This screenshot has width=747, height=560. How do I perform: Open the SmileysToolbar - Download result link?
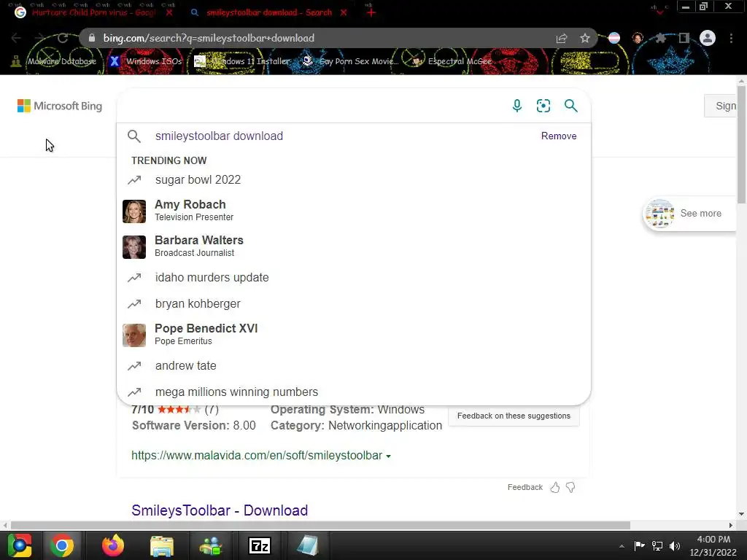220,510
